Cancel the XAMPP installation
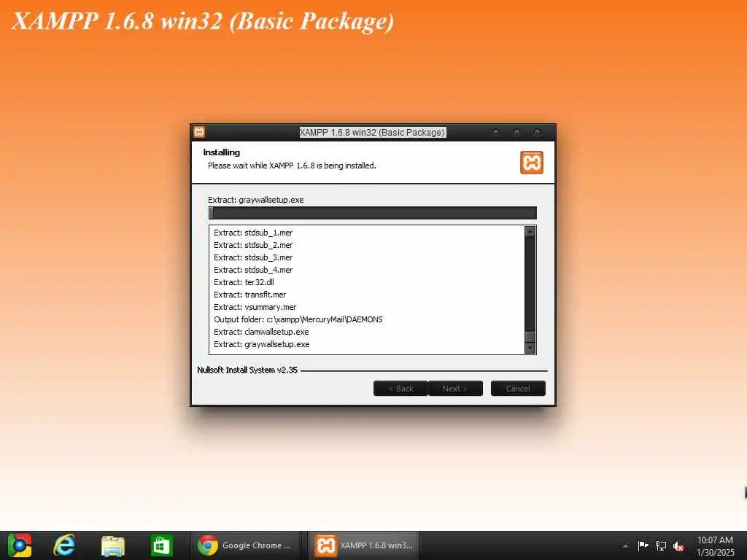The image size is (747, 560). pyautogui.click(x=518, y=389)
